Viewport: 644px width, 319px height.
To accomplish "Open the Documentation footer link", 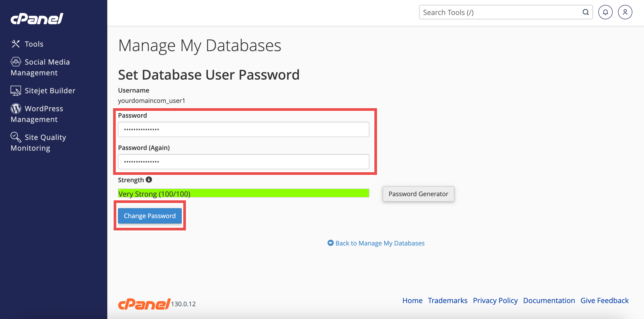I will pyautogui.click(x=549, y=300).
